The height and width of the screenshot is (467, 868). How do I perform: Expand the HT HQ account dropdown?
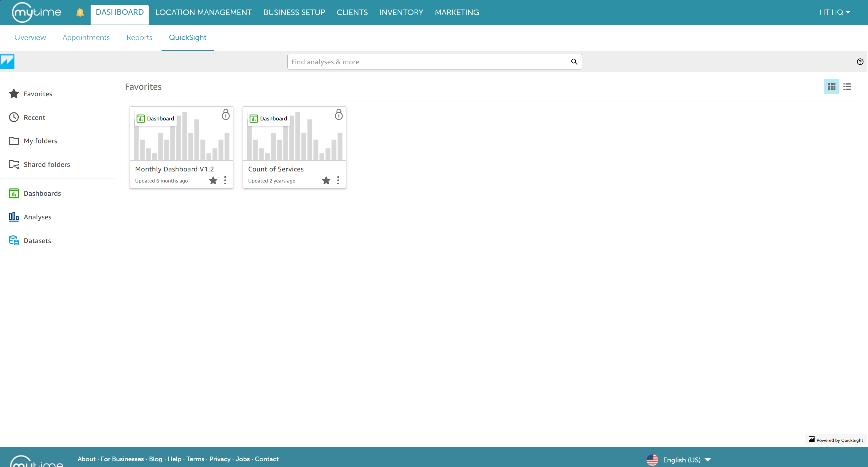click(x=835, y=13)
